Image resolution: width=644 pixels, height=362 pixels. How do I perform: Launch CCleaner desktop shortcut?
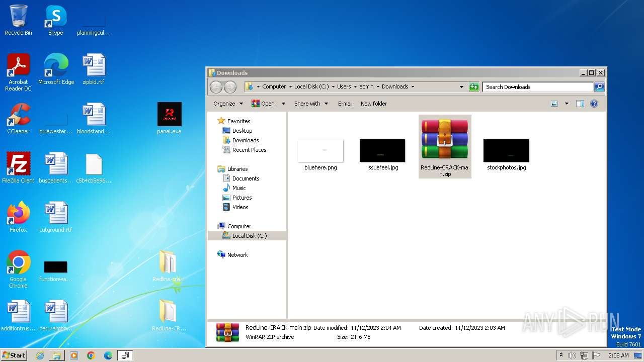click(18, 119)
